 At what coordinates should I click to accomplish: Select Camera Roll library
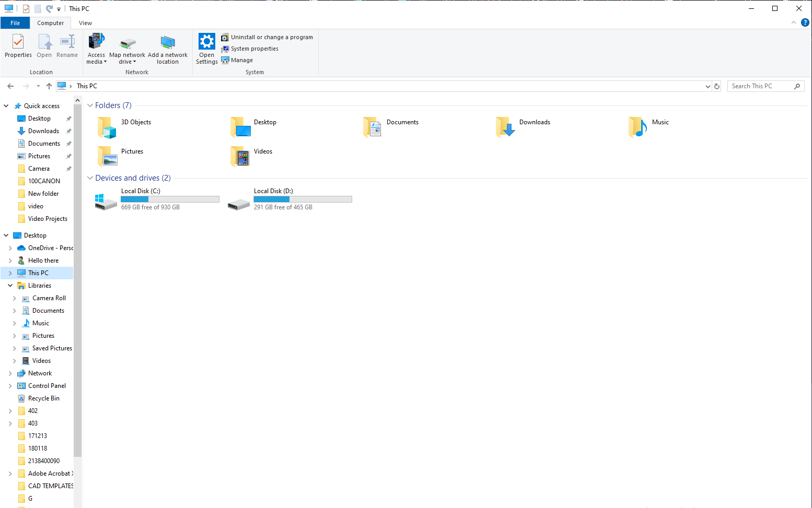coord(49,298)
